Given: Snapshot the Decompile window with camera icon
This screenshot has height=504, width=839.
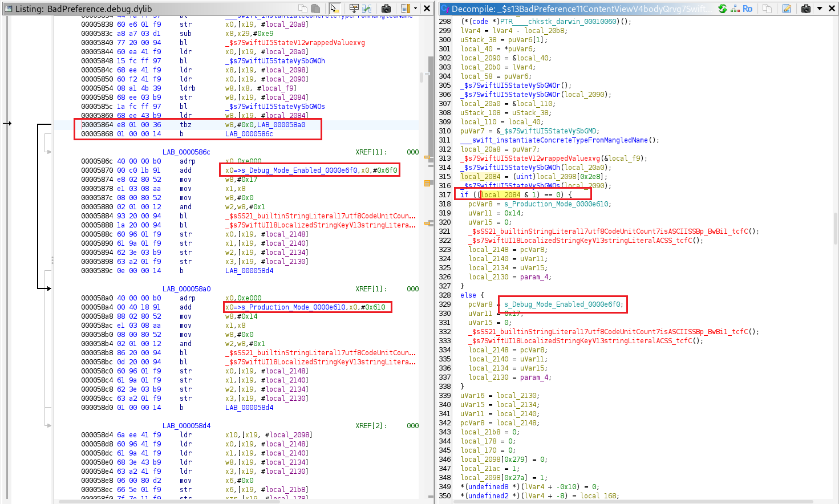Looking at the screenshot, I should [x=805, y=9].
